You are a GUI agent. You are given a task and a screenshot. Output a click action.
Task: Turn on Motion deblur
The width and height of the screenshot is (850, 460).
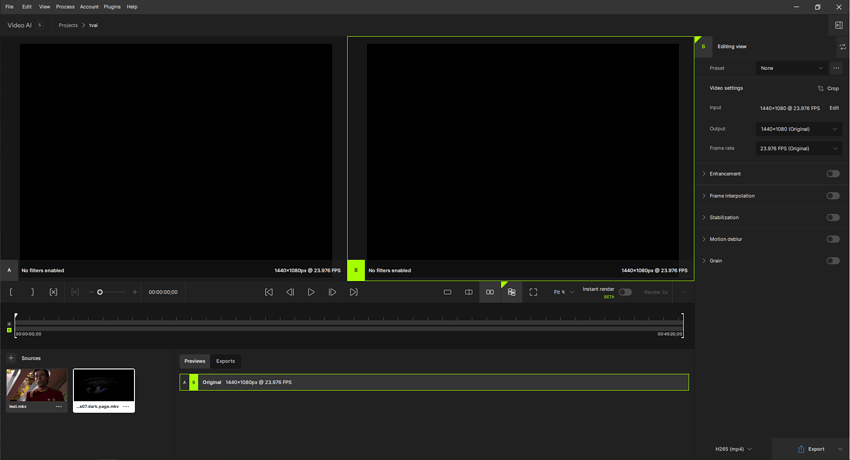click(x=833, y=239)
